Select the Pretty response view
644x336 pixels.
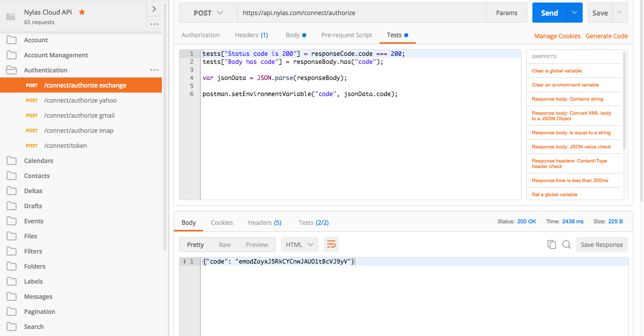coord(196,244)
